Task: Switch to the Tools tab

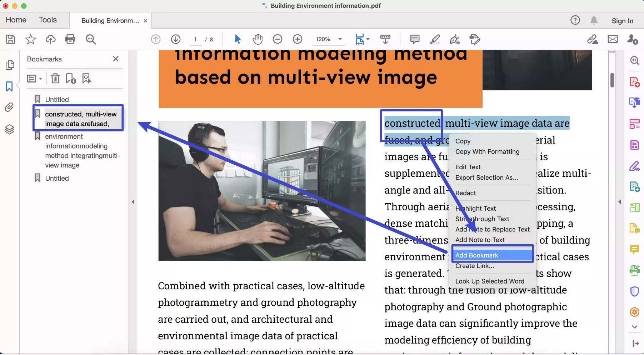Action: (x=48, y=20)
